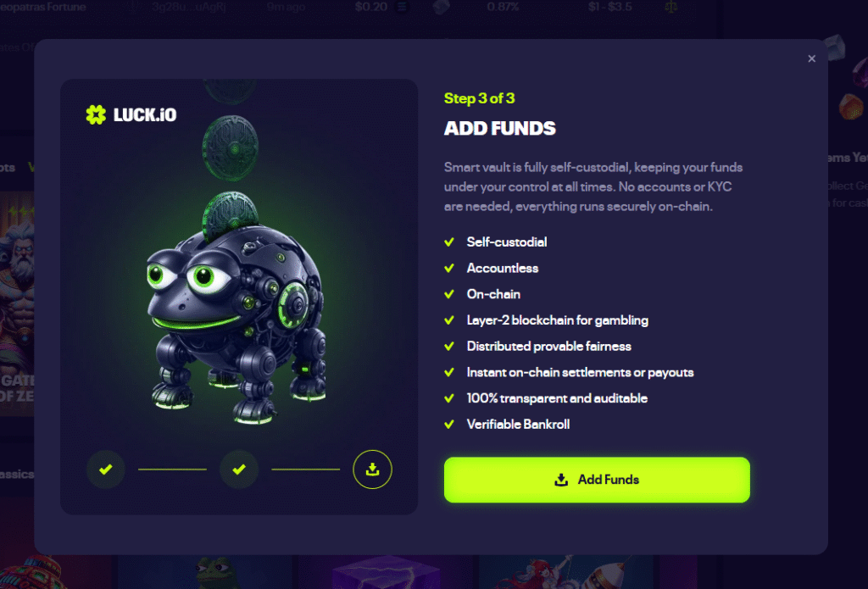Click the falling green coin above frog

click(231, 147)
